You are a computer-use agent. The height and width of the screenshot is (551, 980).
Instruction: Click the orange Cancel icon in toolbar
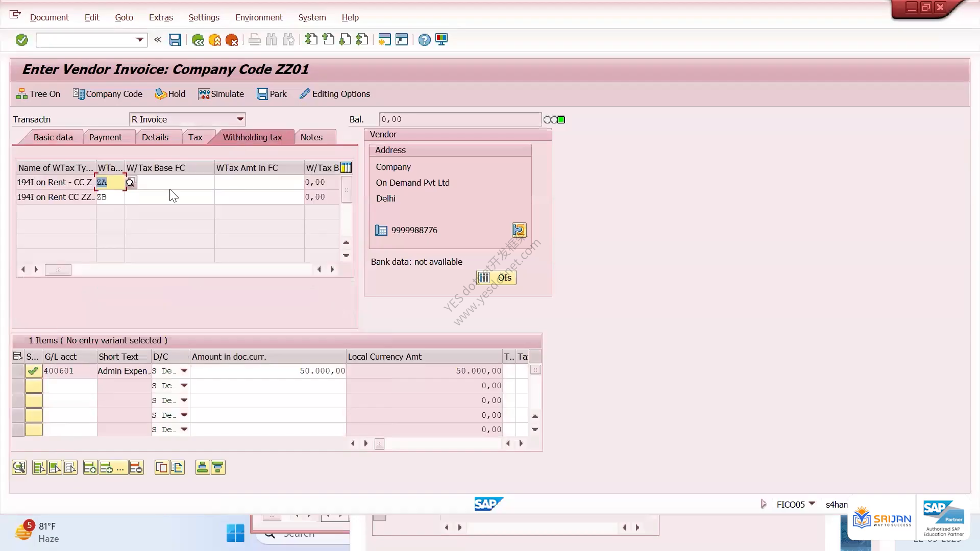232,40
